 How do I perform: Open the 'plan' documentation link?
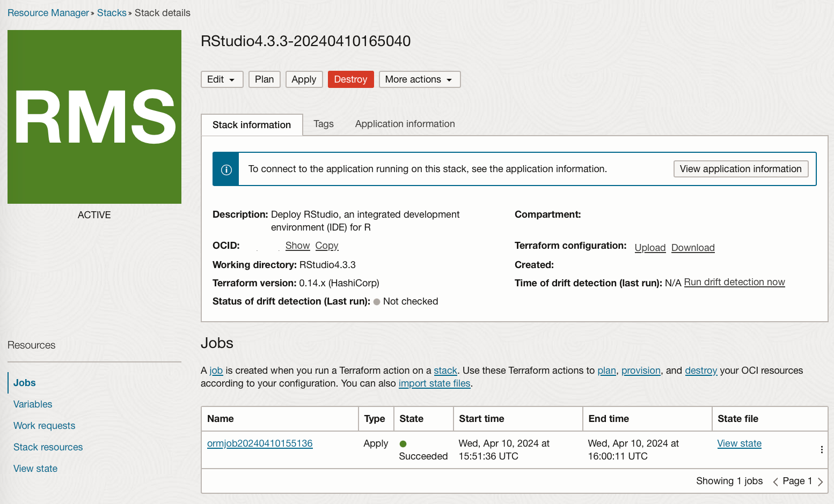[x=607, y=370]
